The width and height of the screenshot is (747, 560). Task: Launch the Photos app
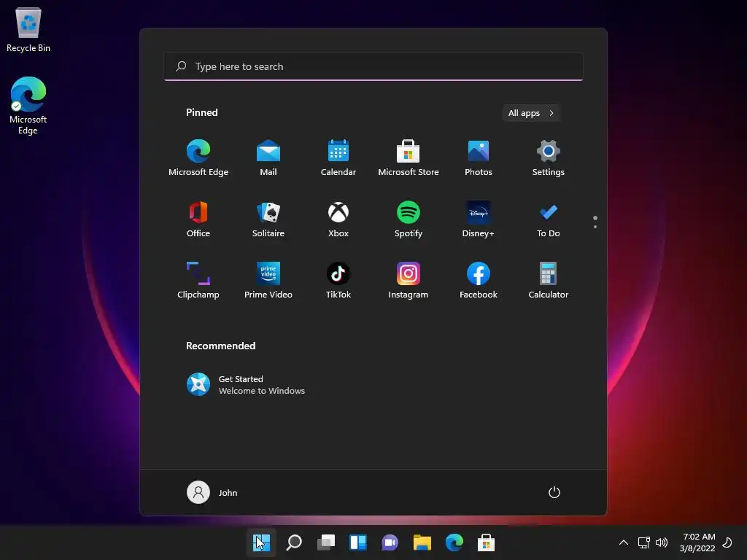point(479,157)
